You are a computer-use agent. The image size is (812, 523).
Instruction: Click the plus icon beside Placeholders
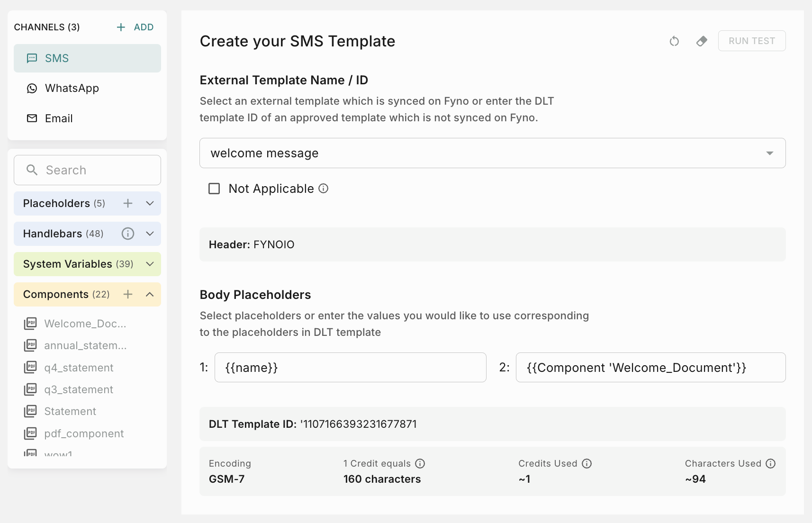click(128, 203)
